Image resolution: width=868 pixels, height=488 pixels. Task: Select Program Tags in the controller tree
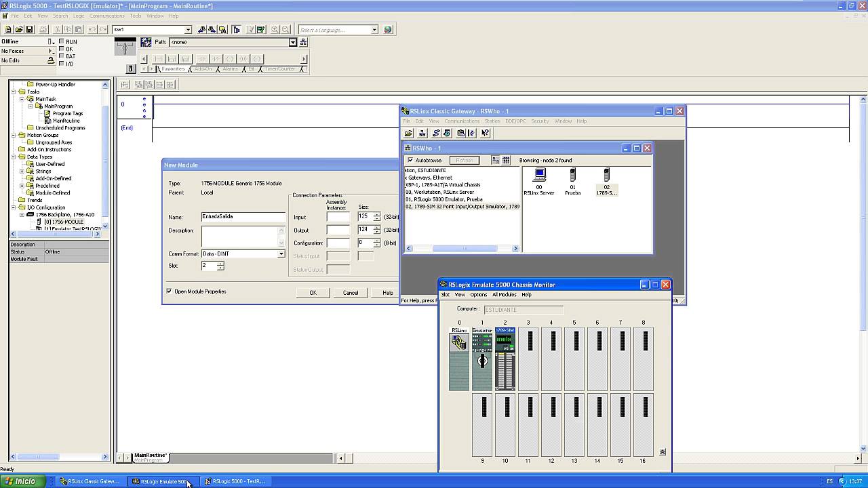[x=68, y=113]
